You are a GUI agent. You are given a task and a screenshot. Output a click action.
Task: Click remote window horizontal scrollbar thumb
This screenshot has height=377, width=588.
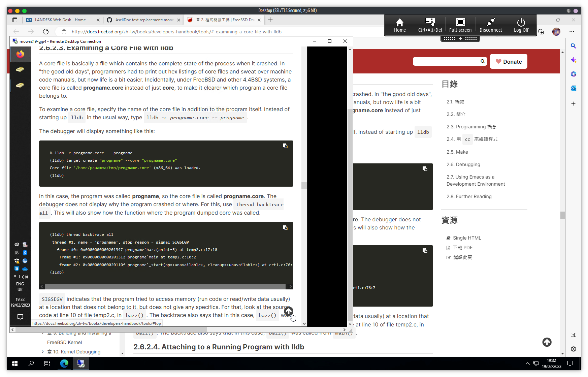111,329
